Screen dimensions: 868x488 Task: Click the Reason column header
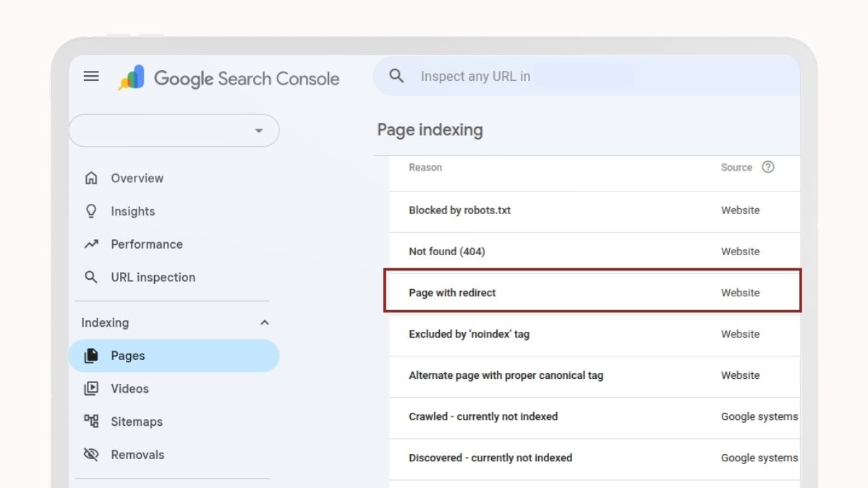point(425,167)
